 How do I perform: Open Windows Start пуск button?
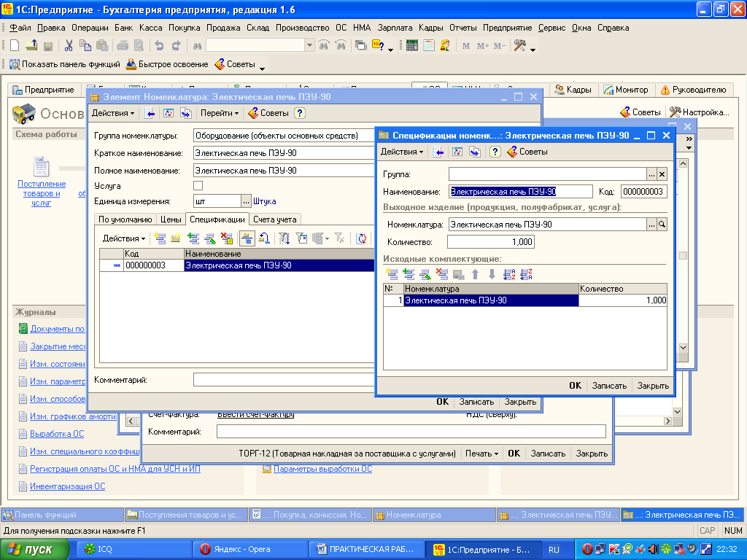click(x=34, y=550)
